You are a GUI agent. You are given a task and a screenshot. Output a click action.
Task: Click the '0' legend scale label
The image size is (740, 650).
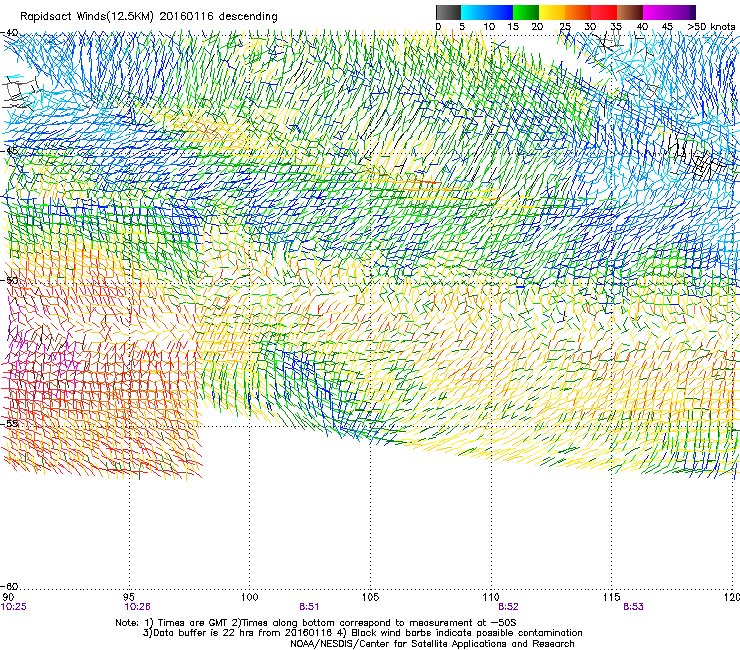tap(438, 27)
